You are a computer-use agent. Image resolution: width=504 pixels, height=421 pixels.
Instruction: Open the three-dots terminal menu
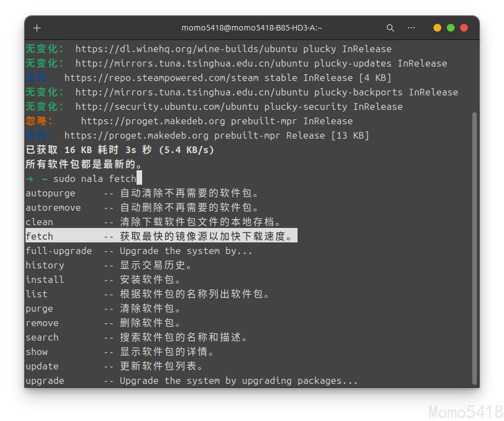411,28
